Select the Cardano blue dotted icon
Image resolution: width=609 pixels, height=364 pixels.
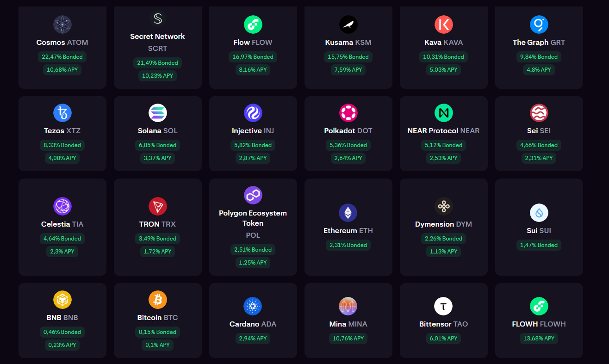(253, 306)
